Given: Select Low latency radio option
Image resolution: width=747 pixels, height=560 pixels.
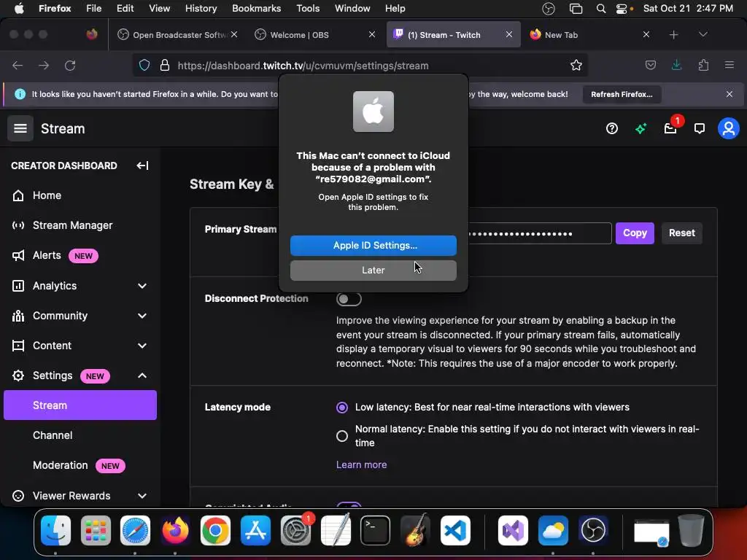Looking at the screenshot, I should click(x=342, y=408).
